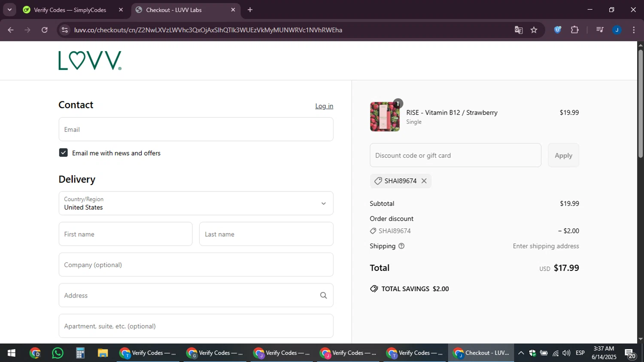Open the Chrome profile avatar
Image resolution: width=644 pixels, height=362 pixels.
(617, 30)
